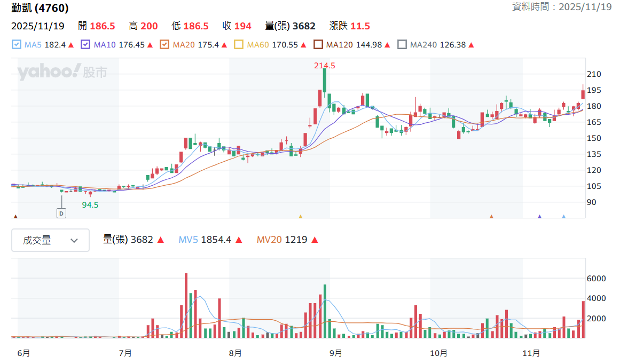Click the 94.5 low price label
The image size is (620, 364).
click(90, 205)
